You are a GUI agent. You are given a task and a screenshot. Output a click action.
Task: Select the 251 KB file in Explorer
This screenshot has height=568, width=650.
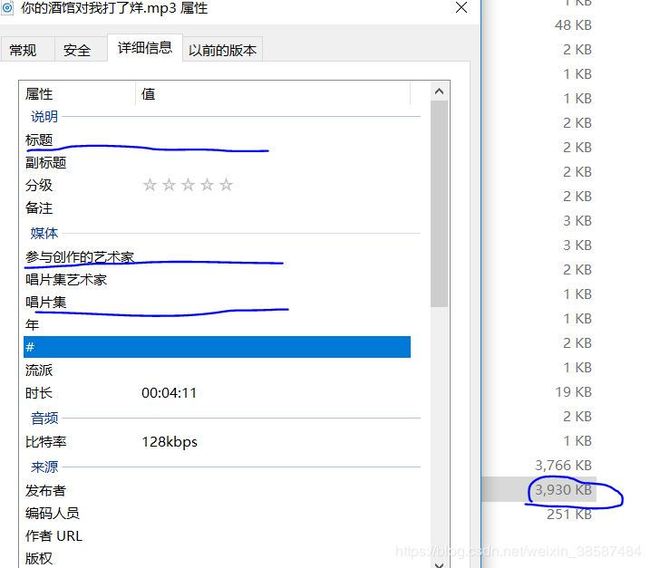pyautogui.click(x=569, y=514)
